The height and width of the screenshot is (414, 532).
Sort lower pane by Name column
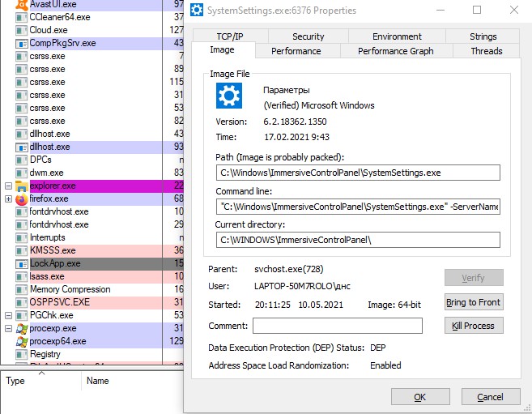(132, 381)
